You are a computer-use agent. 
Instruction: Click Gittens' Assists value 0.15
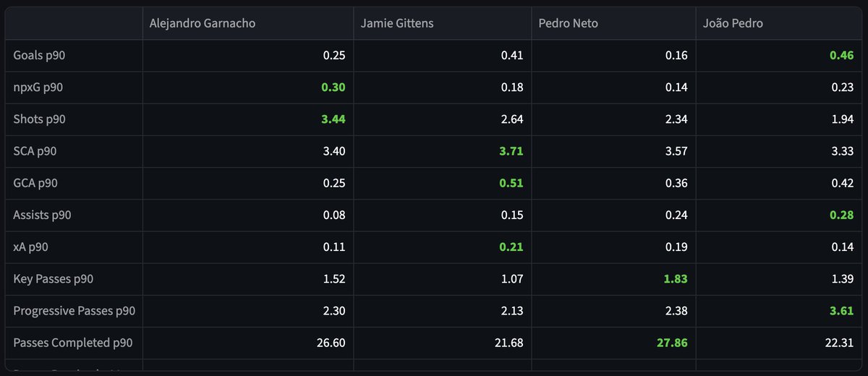click(x=511, y=215)
